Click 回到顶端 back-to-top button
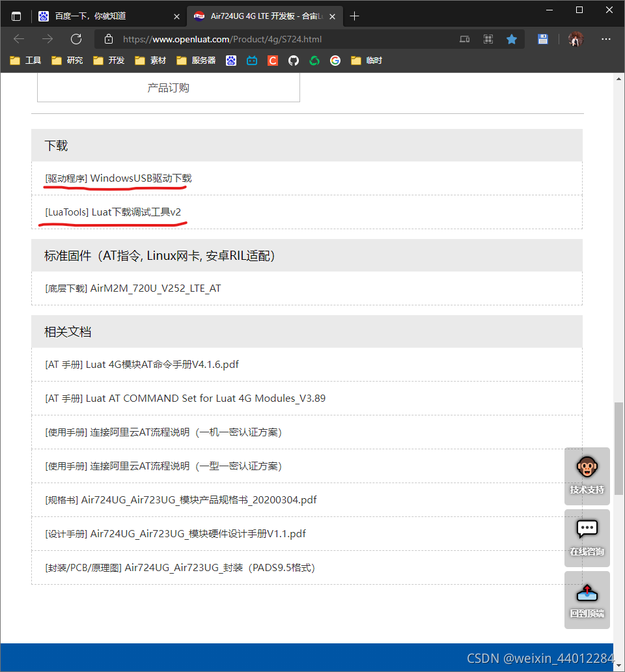The width and height of the screenshot is (625, 672). pyautogui.click(x=587, y=600)
